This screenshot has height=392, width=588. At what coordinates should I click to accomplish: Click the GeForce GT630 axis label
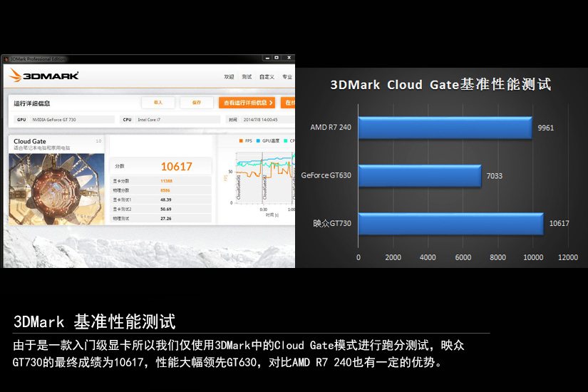[x=326, y=175]
